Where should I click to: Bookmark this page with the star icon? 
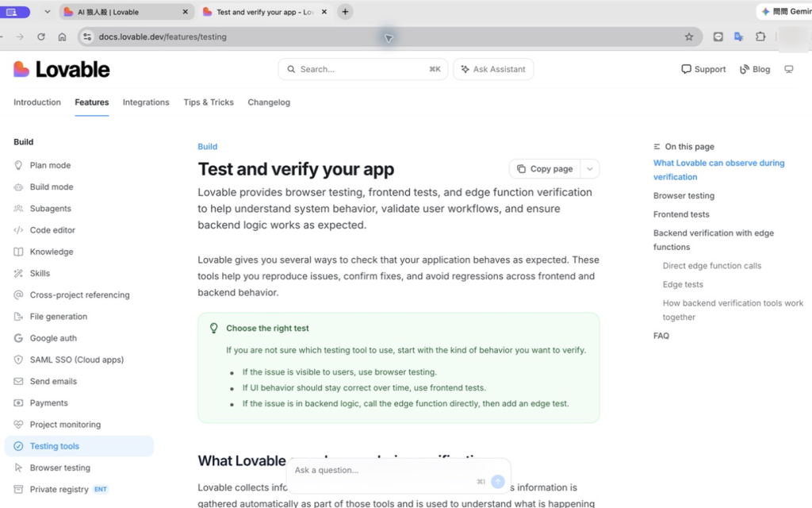pos(689,37)
